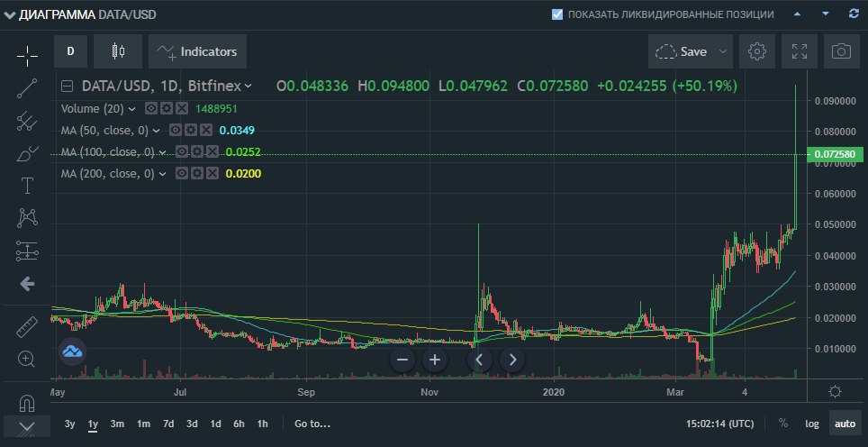Toggle percent price scale
The width and height of the screenshot is (868, 447).
tap(782, 424)
